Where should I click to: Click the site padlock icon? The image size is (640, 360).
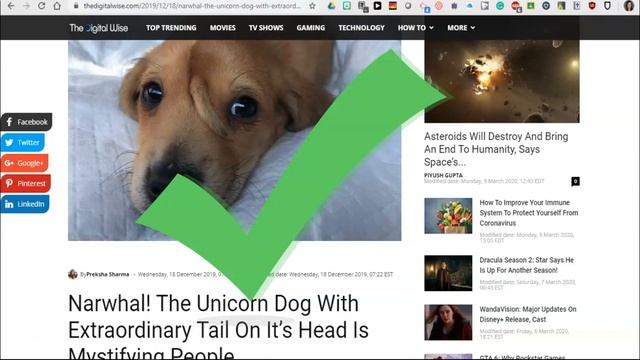click(x=76, y=6)
